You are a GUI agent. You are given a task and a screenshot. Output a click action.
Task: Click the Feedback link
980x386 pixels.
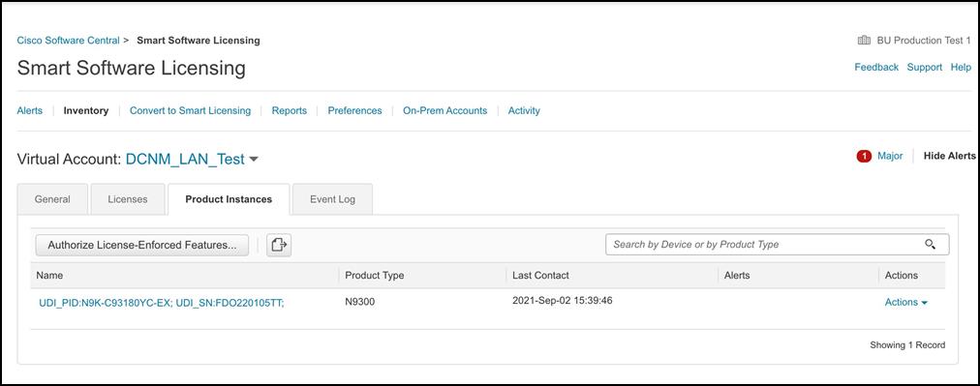pyautogui.click(x=876, y=68)
